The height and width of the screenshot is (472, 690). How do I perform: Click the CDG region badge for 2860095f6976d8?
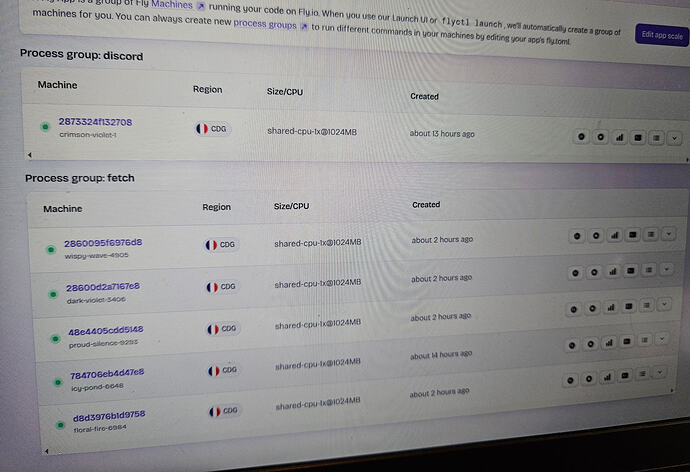coord(221,245)
